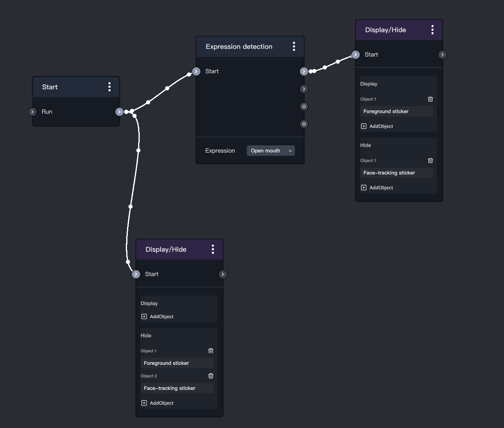Click the Display section label in lower node
The height and width of the screenshot is (428, 504).
pyautogui.click(x=149, y=303)
